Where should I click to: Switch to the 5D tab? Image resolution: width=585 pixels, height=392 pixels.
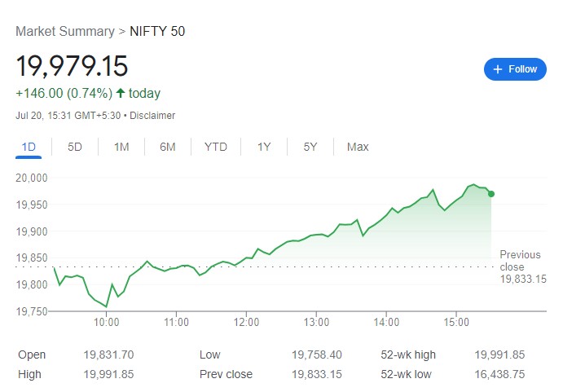(x=75, y=147)
